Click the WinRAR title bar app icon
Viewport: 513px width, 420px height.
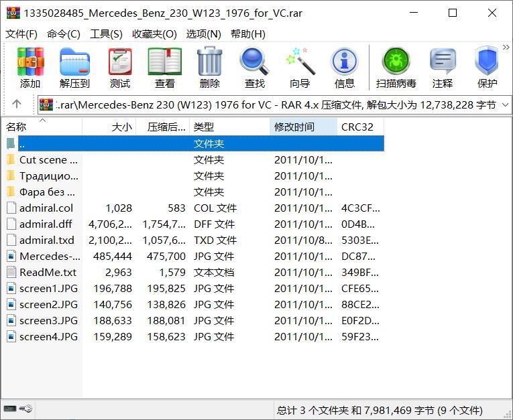13,13
